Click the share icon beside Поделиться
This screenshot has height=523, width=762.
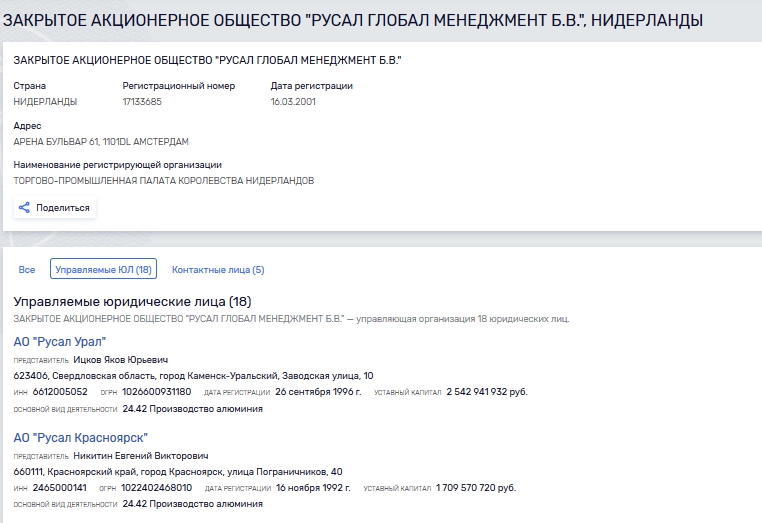[x=24, y=208]
